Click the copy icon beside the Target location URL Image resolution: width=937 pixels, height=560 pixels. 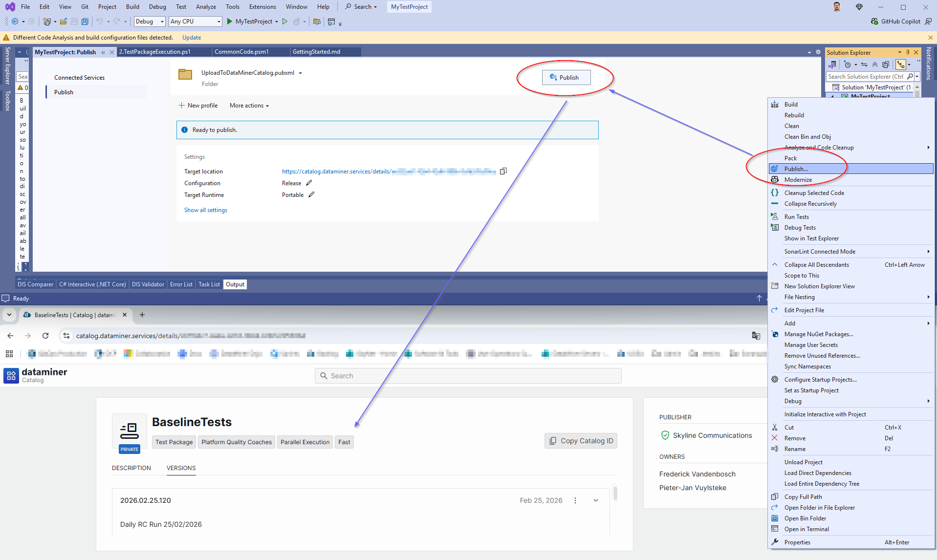(x=503, y=171)
